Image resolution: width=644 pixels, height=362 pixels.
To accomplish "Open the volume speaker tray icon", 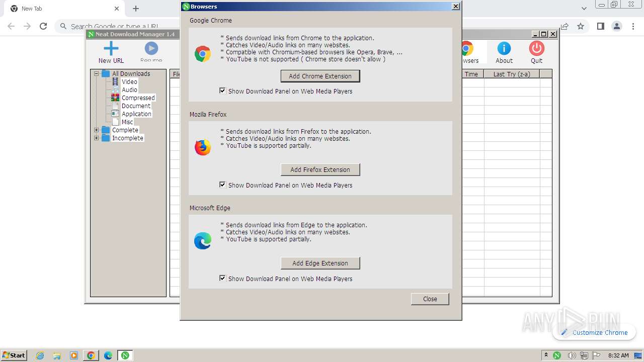I will 572,355.
